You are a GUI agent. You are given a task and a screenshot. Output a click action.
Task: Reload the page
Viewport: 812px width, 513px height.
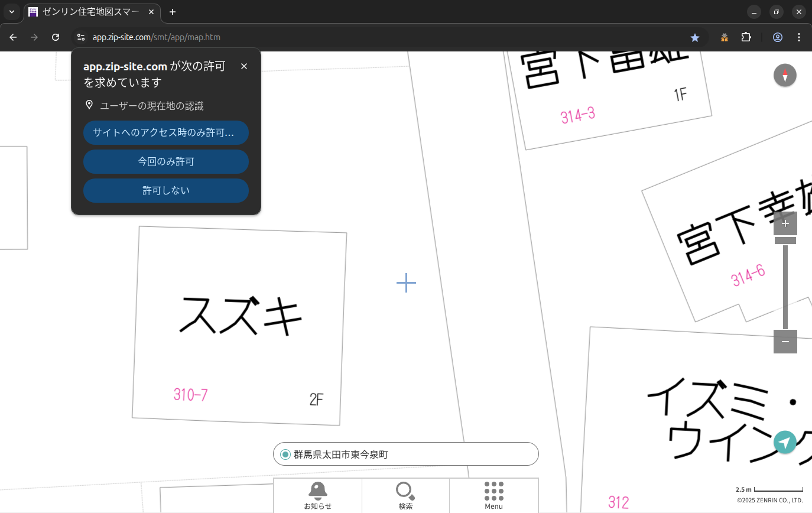click(x=56, y=37)
